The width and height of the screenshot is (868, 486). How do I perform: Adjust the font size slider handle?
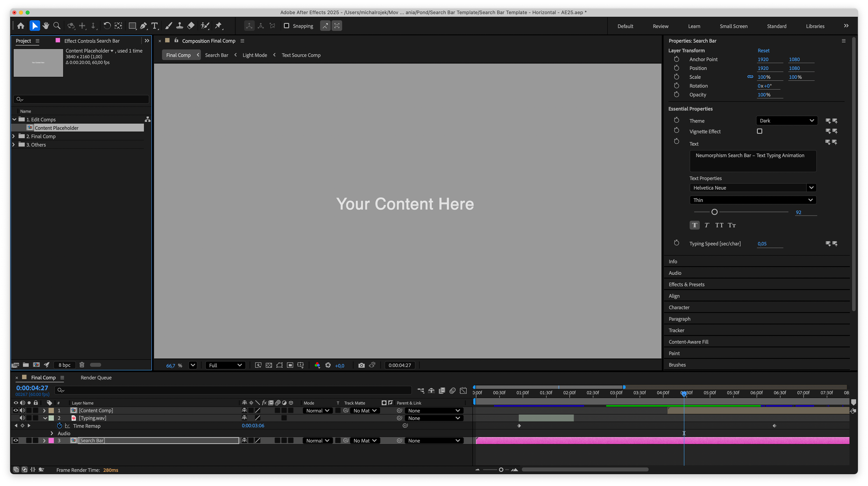[x=714, y=212]
